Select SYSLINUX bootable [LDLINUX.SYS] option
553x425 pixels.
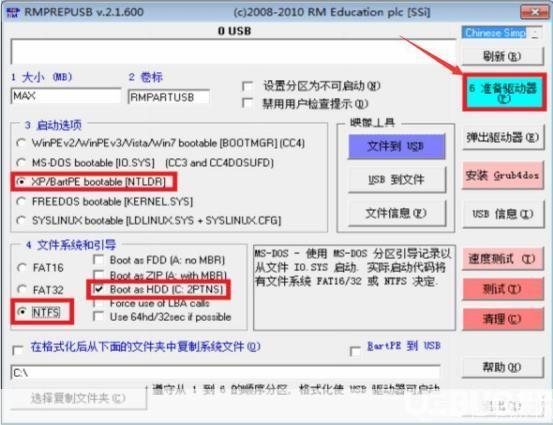[x=21, y=220]
